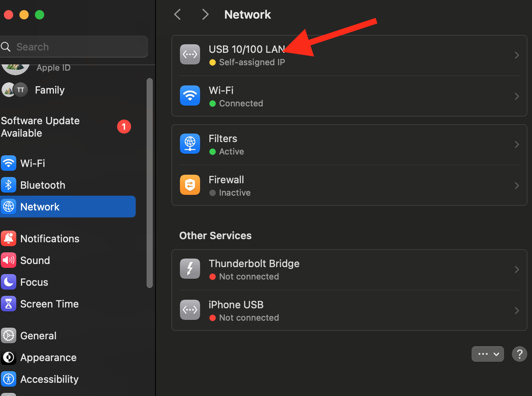This screenshot has width=532, height=396.
Task: Click the Wi-Fi icon in Network list
Action: (190, 96)
